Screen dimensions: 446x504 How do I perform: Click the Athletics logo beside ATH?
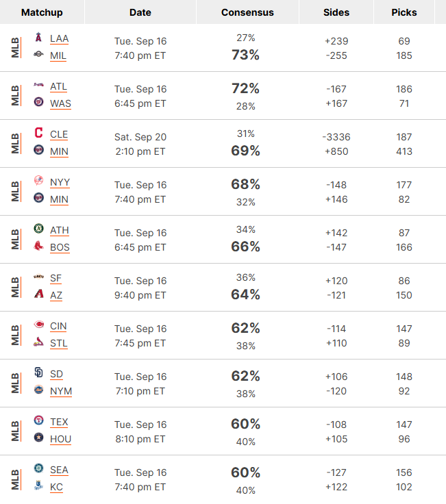(38, 228)
